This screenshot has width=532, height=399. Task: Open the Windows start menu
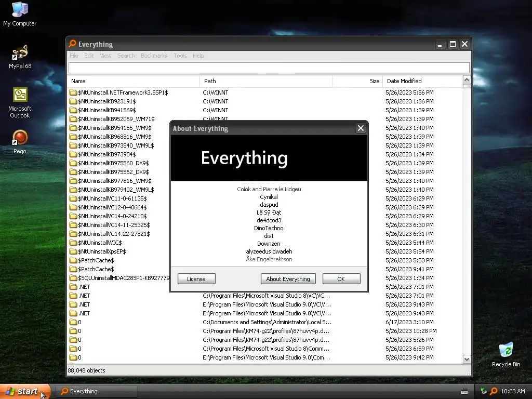25,391
